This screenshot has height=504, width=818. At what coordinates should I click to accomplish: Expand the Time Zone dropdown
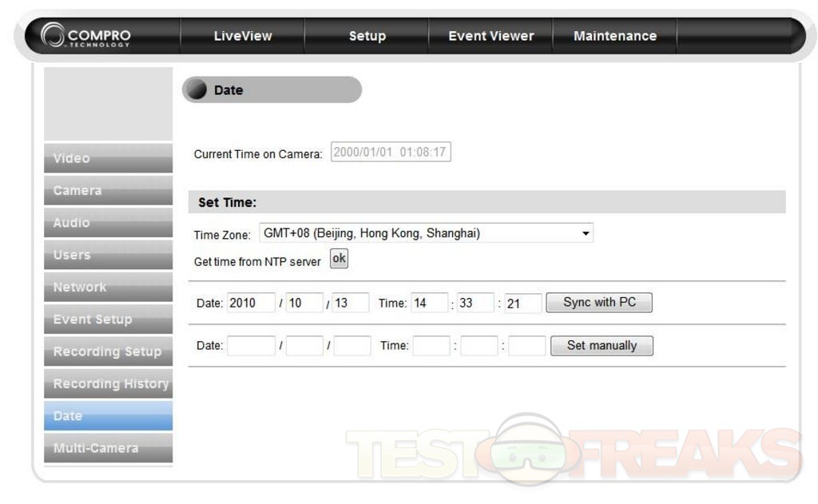(427, 234)
